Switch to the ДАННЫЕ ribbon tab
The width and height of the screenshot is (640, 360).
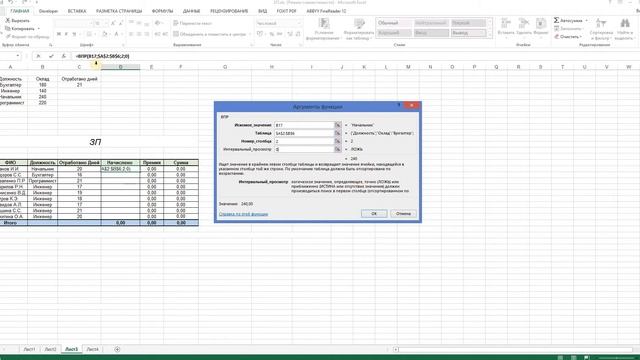pyautogui.click(x=191, y=11)
